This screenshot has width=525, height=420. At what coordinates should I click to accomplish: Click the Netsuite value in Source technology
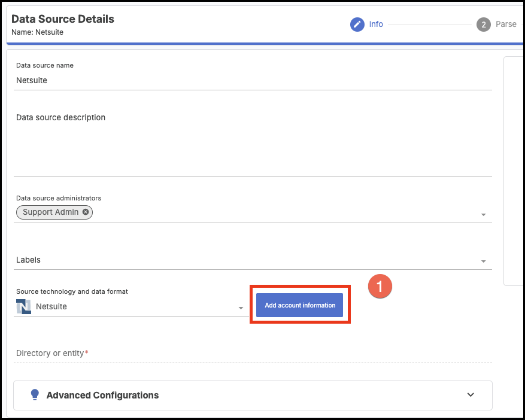(51, 307)
